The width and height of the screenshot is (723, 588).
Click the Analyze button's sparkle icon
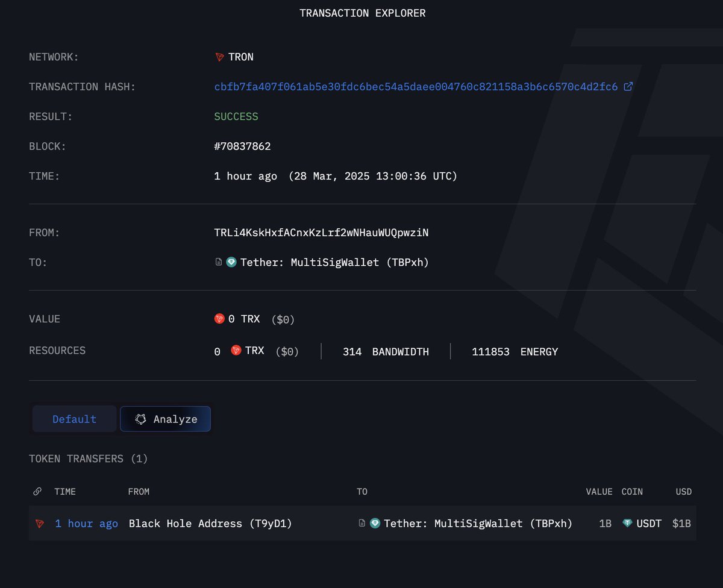[x=140, y=419]
